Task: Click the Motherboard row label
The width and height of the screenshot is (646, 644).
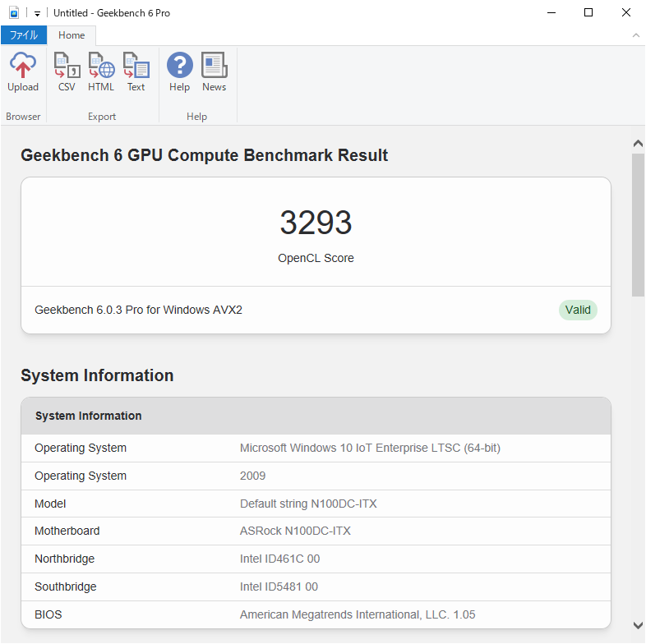Action: pos(67,531)
